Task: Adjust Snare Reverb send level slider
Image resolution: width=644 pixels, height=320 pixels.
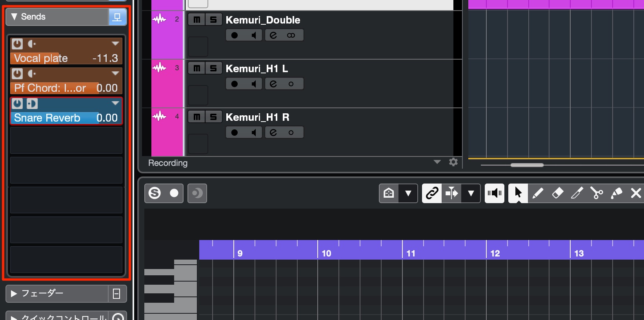Action: (x=66, y=118)
